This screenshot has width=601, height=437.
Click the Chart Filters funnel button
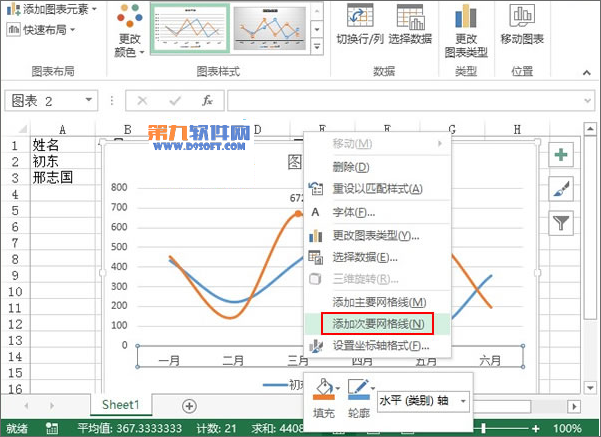561,222
